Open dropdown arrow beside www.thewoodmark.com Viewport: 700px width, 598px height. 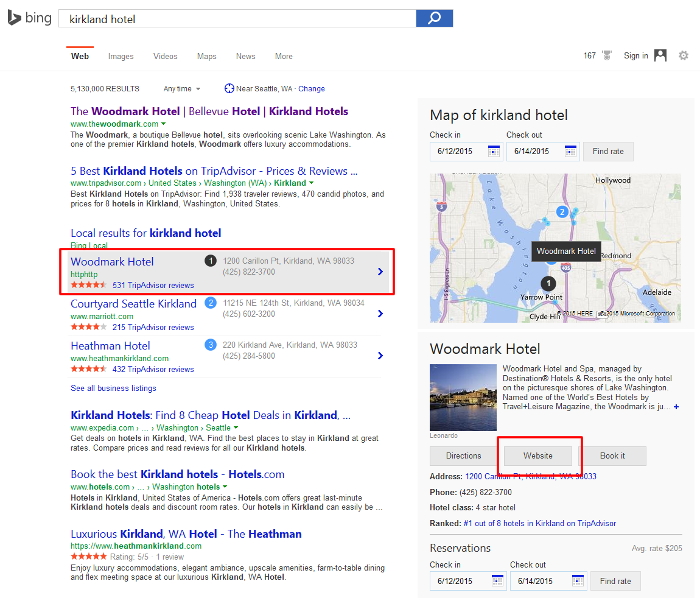[x=164, y=124]
